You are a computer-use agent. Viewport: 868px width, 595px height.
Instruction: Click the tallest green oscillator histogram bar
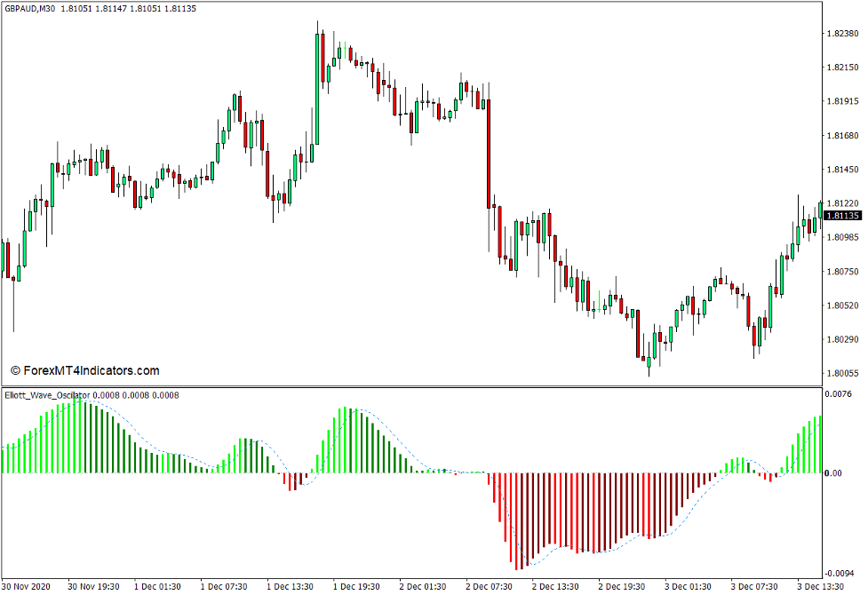78,436
